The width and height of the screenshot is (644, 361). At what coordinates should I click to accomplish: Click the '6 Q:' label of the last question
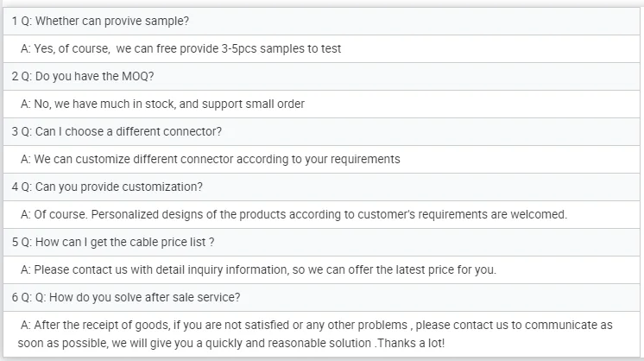pyautogui.click(x=22, y=297)
